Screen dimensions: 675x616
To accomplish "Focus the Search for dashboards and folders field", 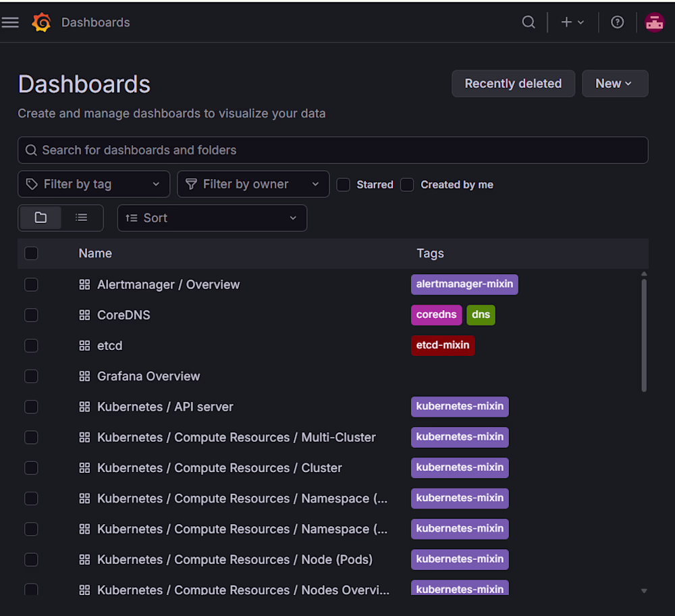I will [x=333, y=151].
